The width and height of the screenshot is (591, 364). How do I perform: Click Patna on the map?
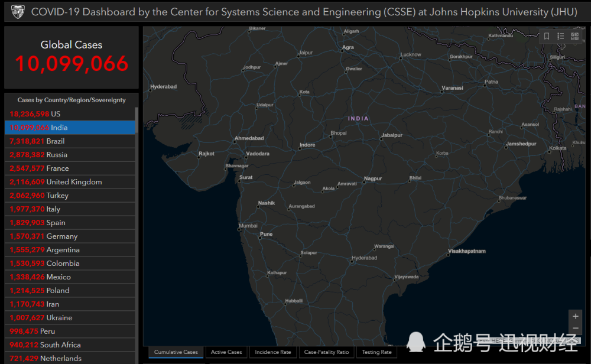point(491,82)
